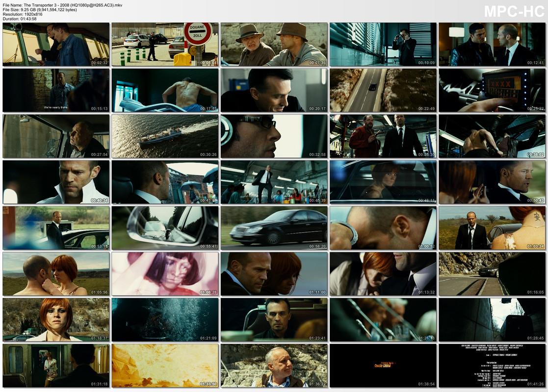Open the thumbnail at 00:17:45
The width and height of the screenshot is (548, 392).
[x=165, y=90]
